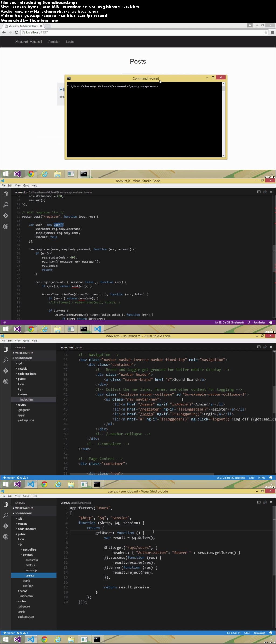Open the Register page link
Image resolution: width=276 pixels, height=644 pixels.
pyautogui.click(x=54, y=42)
